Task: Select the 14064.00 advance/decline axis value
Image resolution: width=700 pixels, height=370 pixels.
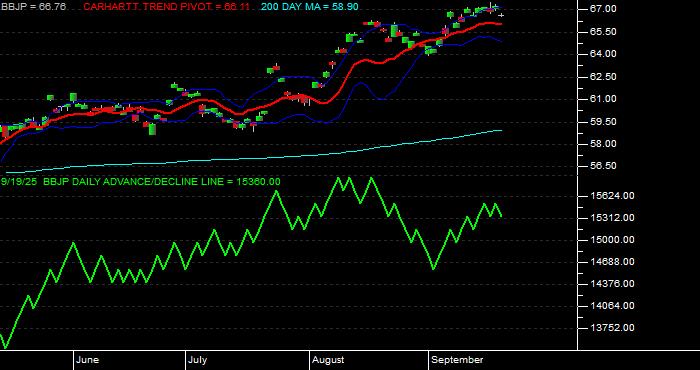Action: tap(612, 306)
